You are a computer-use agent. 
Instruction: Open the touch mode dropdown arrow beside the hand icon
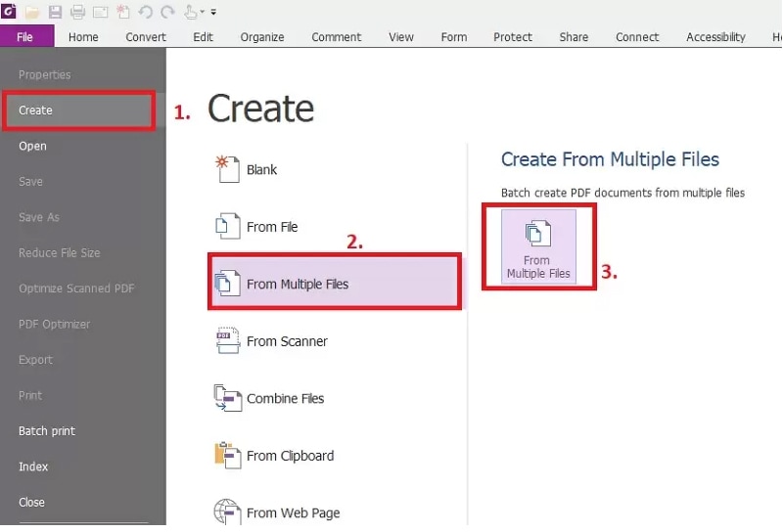tap(203, 12)
